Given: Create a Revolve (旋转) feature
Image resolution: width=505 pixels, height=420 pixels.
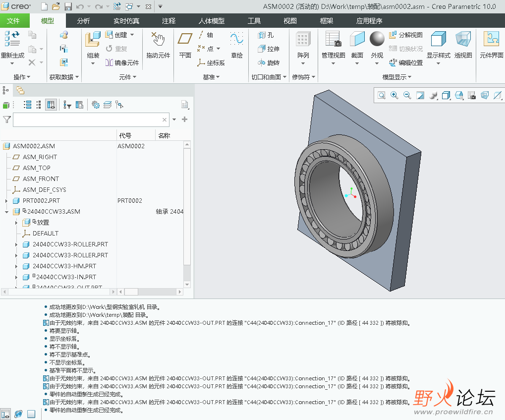Looking at the screenshot, I should coord(269,62).
